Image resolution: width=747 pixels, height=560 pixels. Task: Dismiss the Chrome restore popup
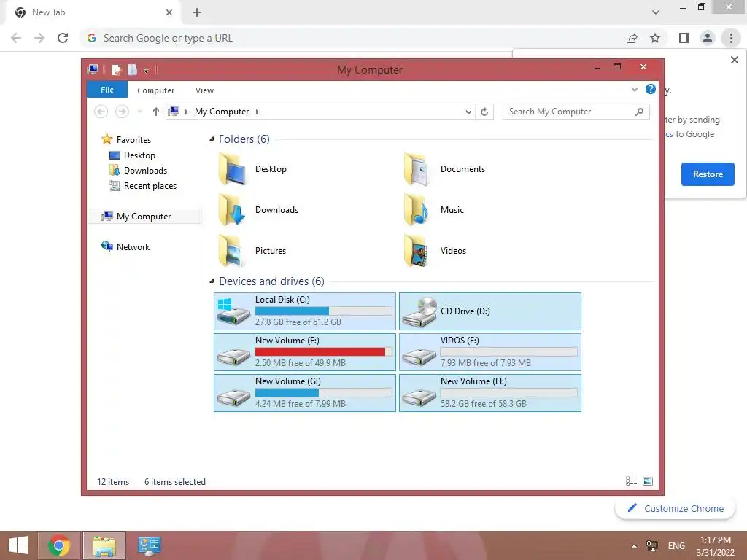734,60
